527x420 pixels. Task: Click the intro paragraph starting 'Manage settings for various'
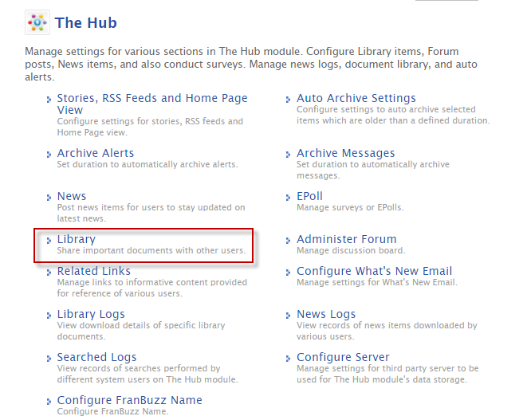click(x=251, y=65)
